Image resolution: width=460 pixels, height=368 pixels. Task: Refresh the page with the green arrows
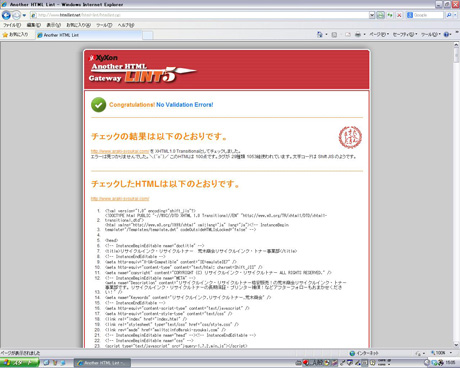click(390, 15)
